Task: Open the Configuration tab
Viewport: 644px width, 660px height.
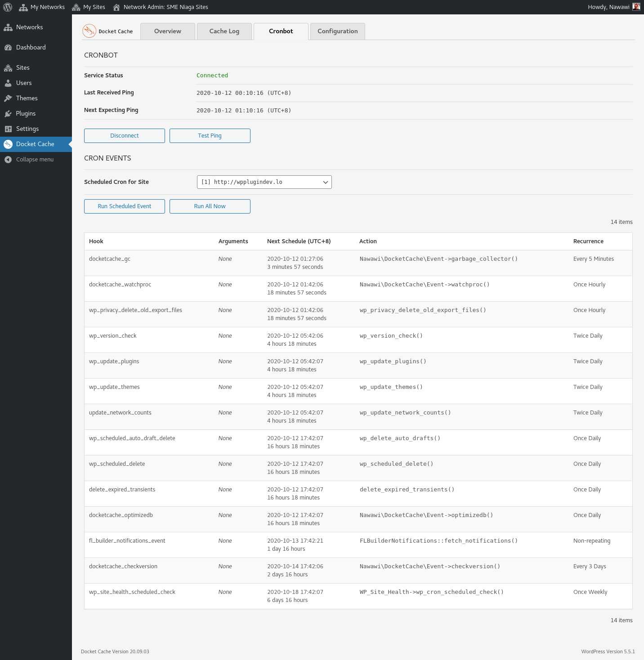Action: point(337,31)
